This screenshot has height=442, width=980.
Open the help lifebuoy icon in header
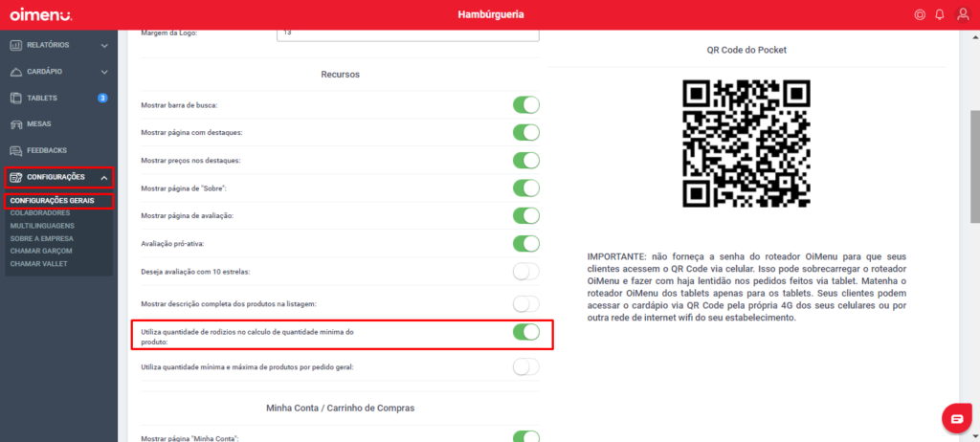pyautogui.click(x=920, y=15)
